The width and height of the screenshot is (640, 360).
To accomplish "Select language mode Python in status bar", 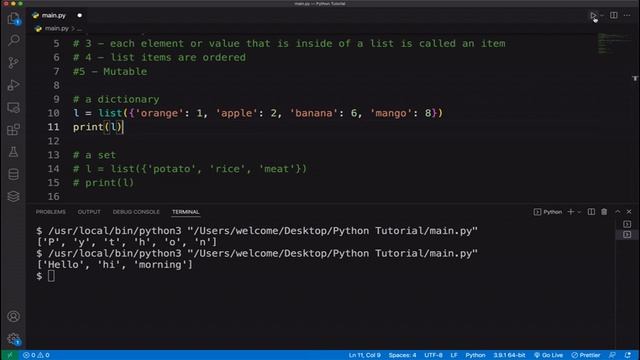I will point(476,355).
